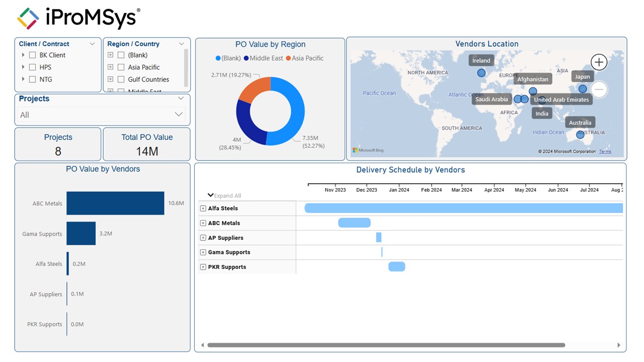Select the Gulf Countries region item
Viewport: 644px width, 362px height.
point(148,79)
